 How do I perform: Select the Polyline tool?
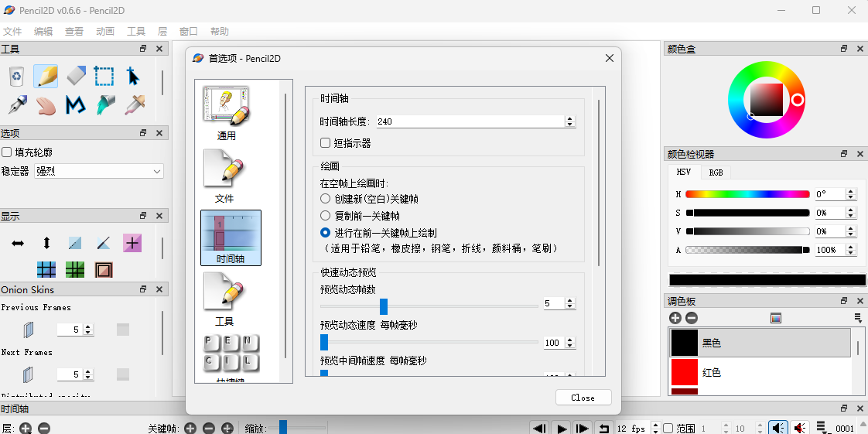point(75,104)
